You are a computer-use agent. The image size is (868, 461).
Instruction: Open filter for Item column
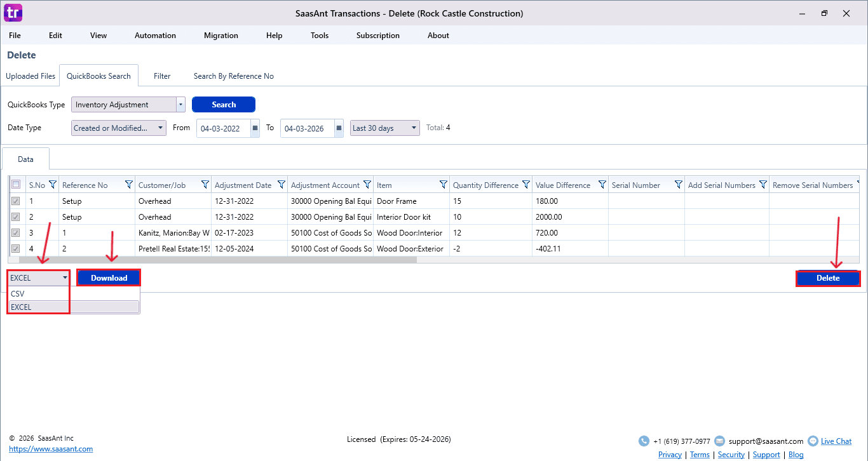(444, 185)
